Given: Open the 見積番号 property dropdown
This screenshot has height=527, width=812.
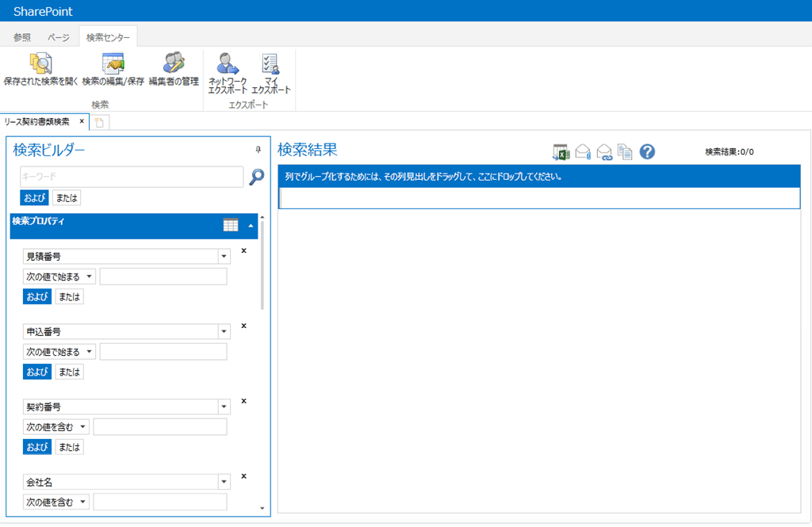Looking at the screenshot, I should (x=224, y=256).
